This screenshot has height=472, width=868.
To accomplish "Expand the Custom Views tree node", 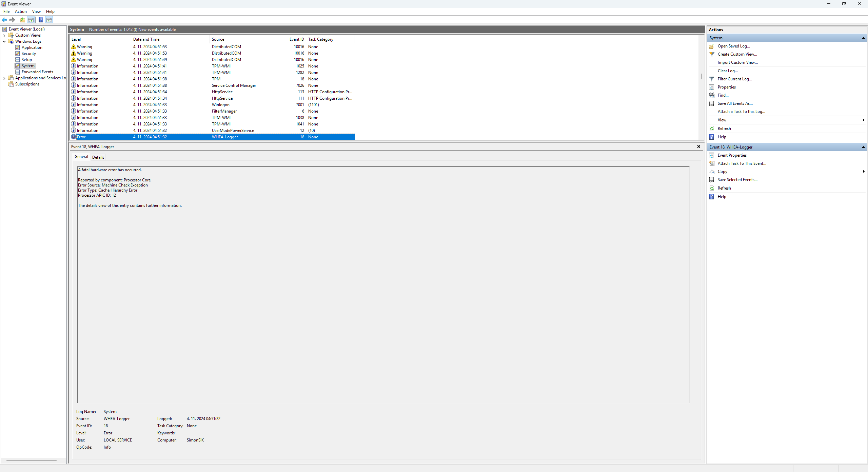I will (4, 35).
